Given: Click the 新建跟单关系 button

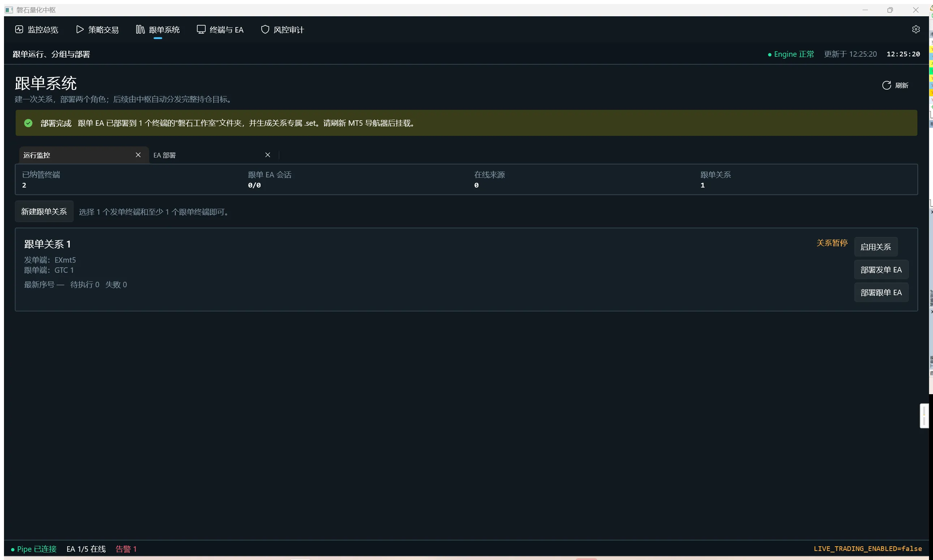Looking at the screenshot, I should click(x=44, y=212).
